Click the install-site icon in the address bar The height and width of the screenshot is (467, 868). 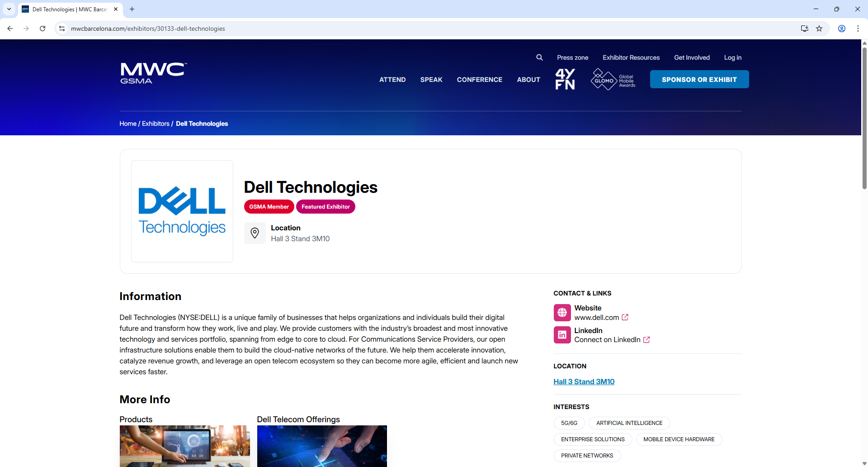pos(804,28)
